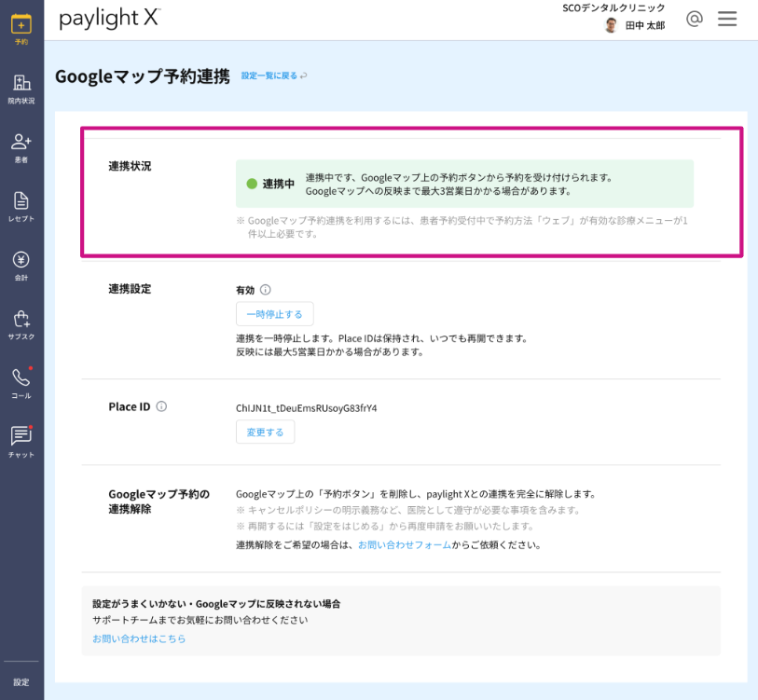Open the 予約 calendar sidebar icon
The width and height of the screenshot is (758, 700).
pos(21,30)
